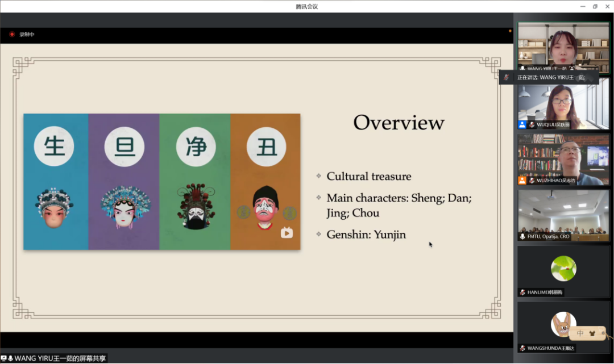Click WANGSHUNDA's cartoon rabbit avatar
The height and width of the screenshot is (364, 614).
562,324
